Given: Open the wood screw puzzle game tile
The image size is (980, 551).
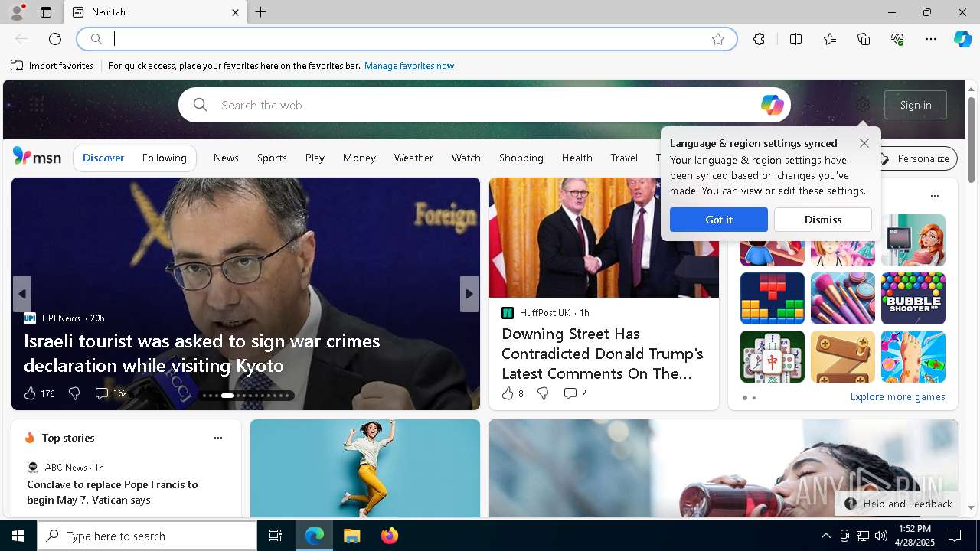Looking at the screenshot, I should (x=843, y=357).
